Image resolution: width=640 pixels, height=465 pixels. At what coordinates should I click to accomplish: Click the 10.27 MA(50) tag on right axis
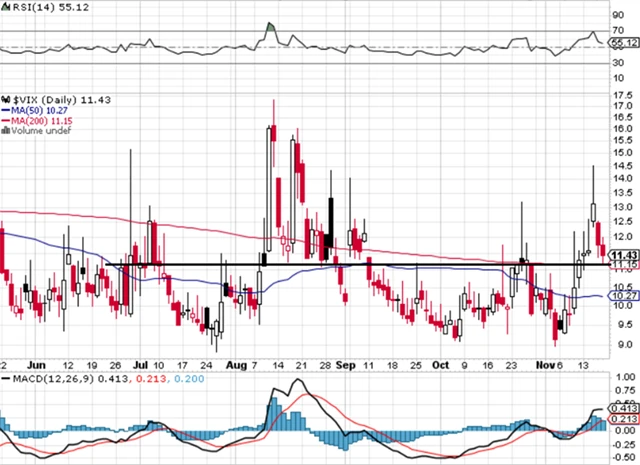[x=623, y=297]
